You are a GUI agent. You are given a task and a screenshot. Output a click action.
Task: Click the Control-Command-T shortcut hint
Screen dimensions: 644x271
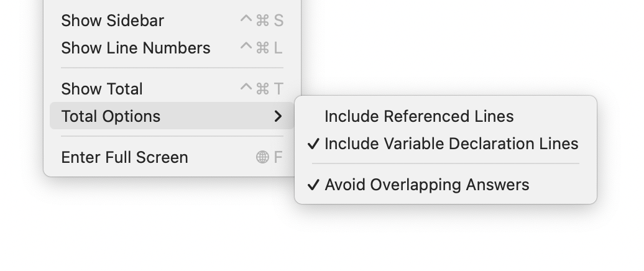[262, 89]
